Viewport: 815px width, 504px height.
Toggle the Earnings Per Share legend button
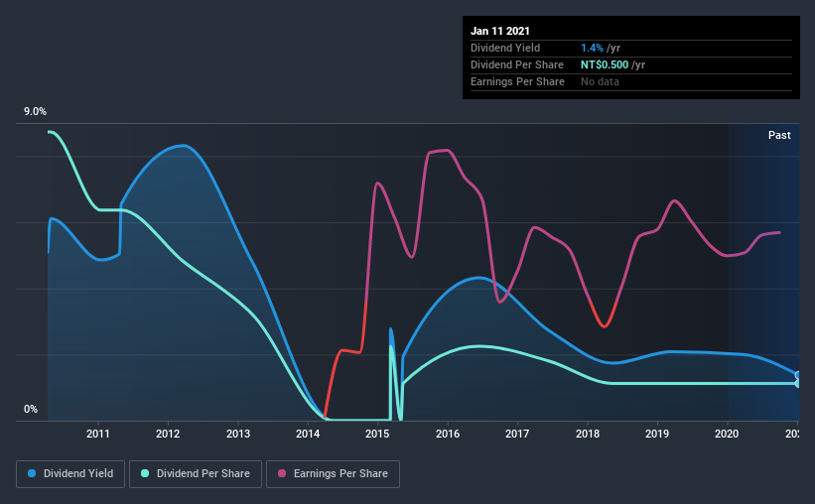[x=333, y=474]
